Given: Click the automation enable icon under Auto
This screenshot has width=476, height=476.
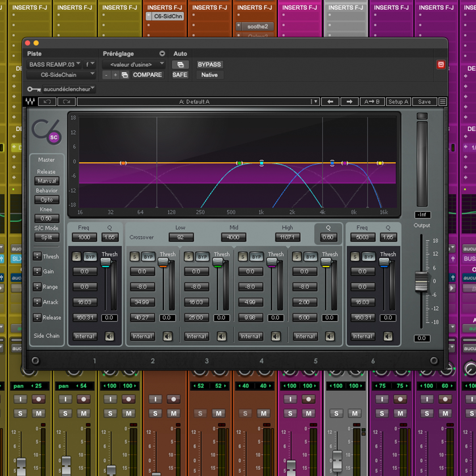Looking at the screenshot, I should (180, 65).
